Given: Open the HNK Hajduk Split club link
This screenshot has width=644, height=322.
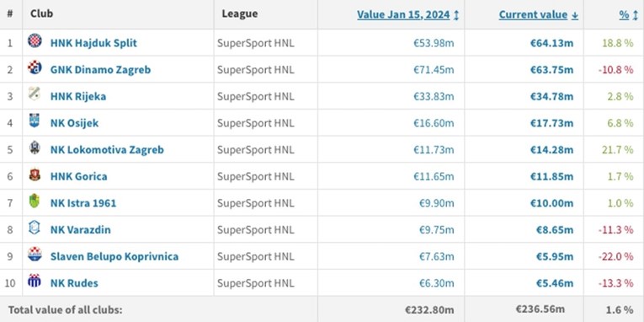Looking at the screenshot, I should pos(93,43).
